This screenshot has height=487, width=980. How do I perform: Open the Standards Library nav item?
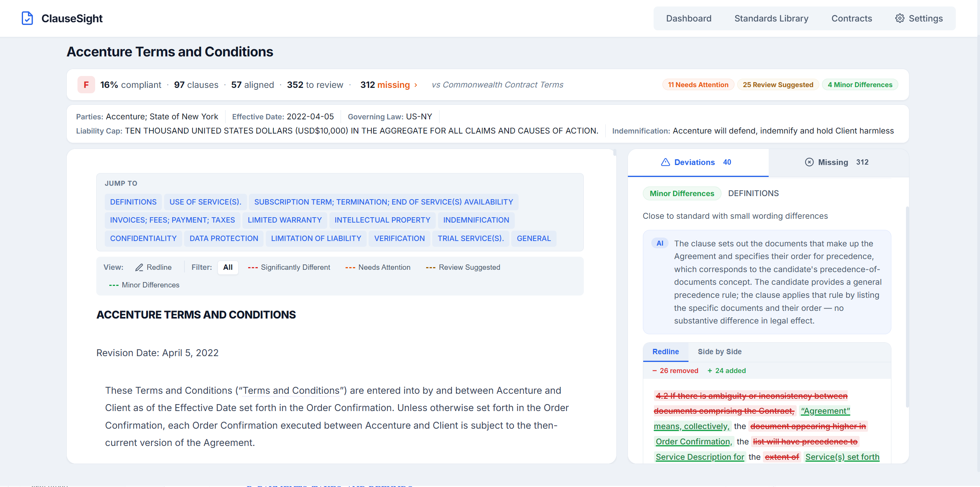[771, 18]
